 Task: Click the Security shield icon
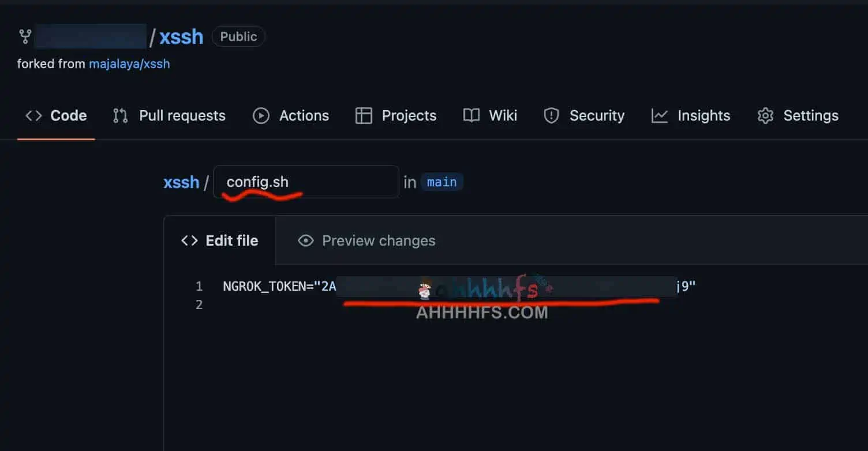[551, 116]
